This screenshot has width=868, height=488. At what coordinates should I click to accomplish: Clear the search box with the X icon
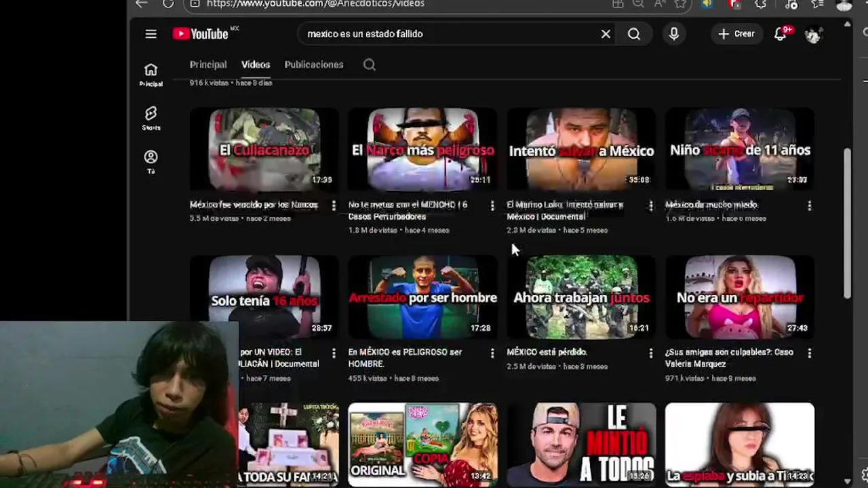tap(606, 34)
